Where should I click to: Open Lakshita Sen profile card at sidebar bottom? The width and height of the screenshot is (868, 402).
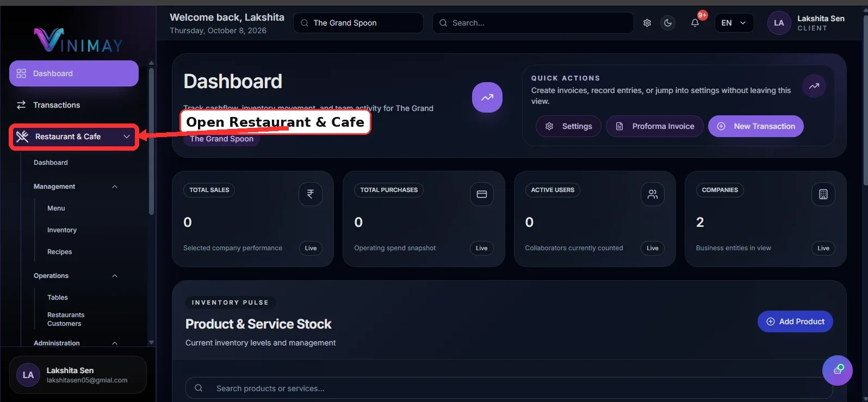78,375
